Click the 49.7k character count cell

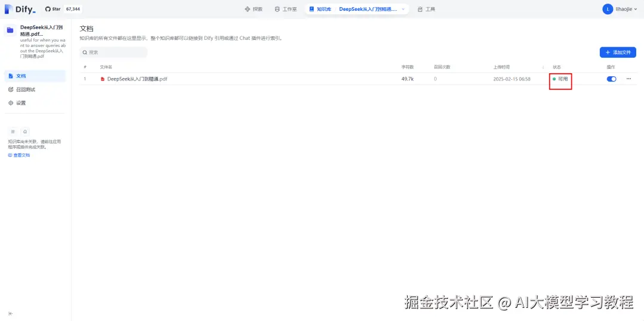(407, 79)
